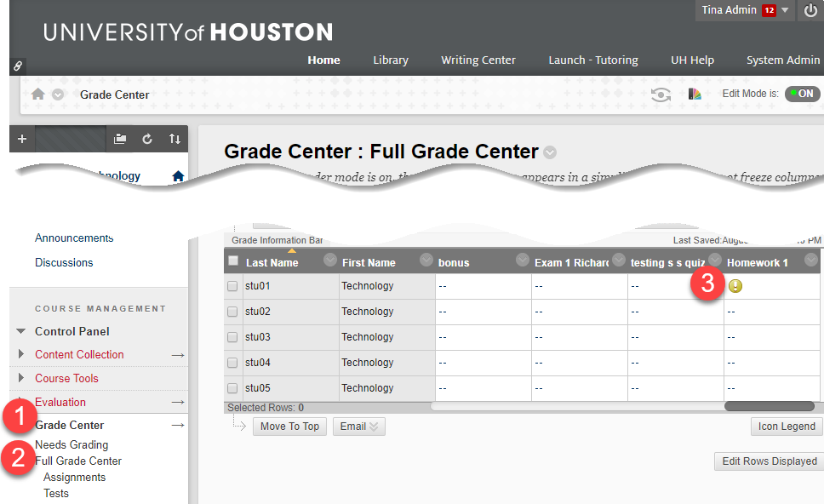Open the Tina Admin user menu arrow

pos(785,10)
